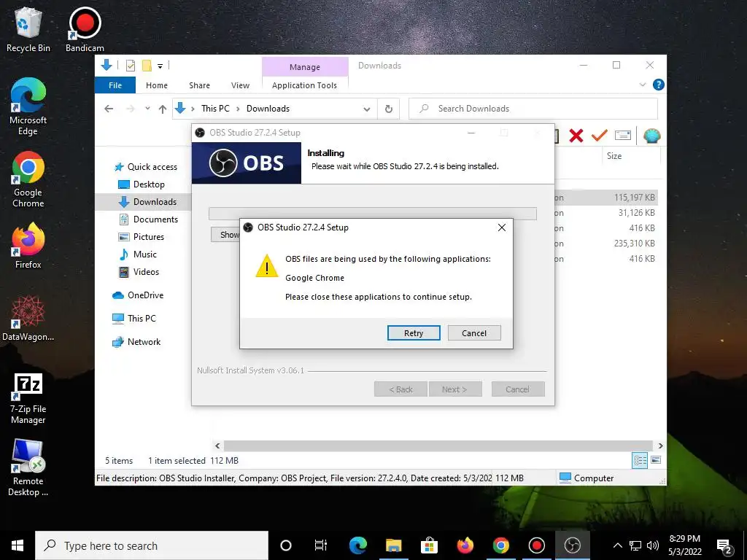
Task: Open 7-Zip File Manager desktop shortcut
Action: [x=28, y=399]
